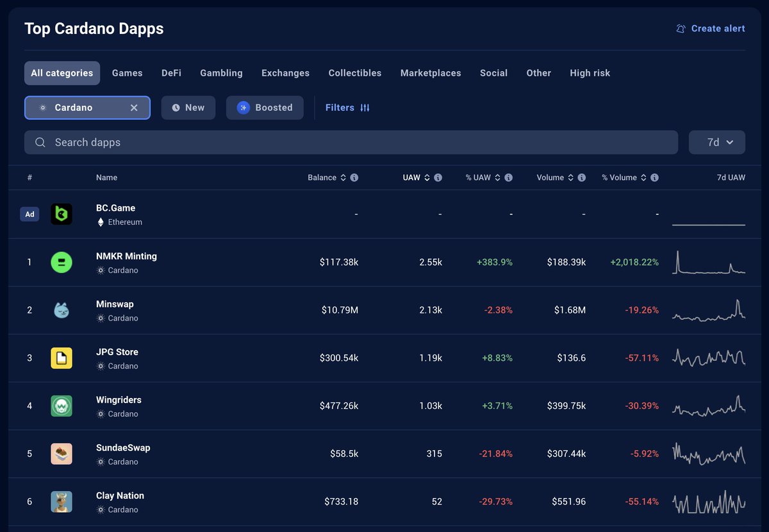Click the $399.75k volume value
Viewport: 769px width, 532px height.
[x=566, y=406]
